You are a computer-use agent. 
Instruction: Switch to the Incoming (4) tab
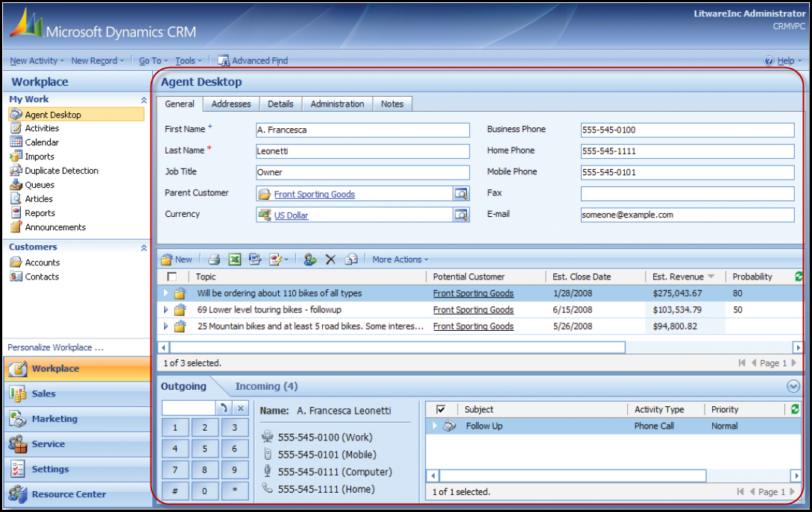266,386
